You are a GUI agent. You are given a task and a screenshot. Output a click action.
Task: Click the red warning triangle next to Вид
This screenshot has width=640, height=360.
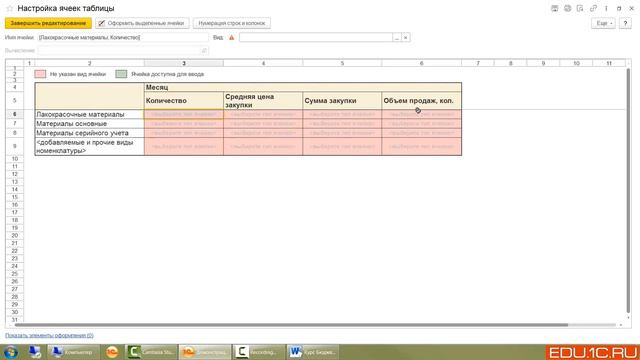pyautogui.click(x=231, y=38)
